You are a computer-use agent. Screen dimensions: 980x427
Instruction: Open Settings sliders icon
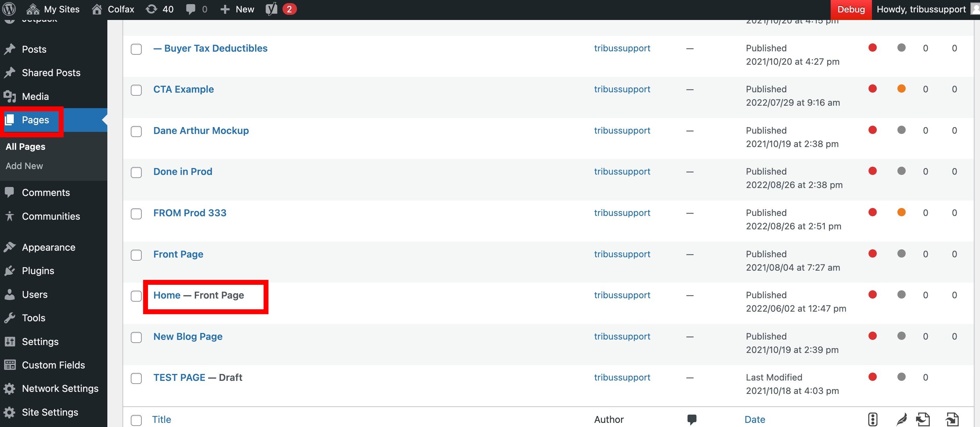pos(10,342)
